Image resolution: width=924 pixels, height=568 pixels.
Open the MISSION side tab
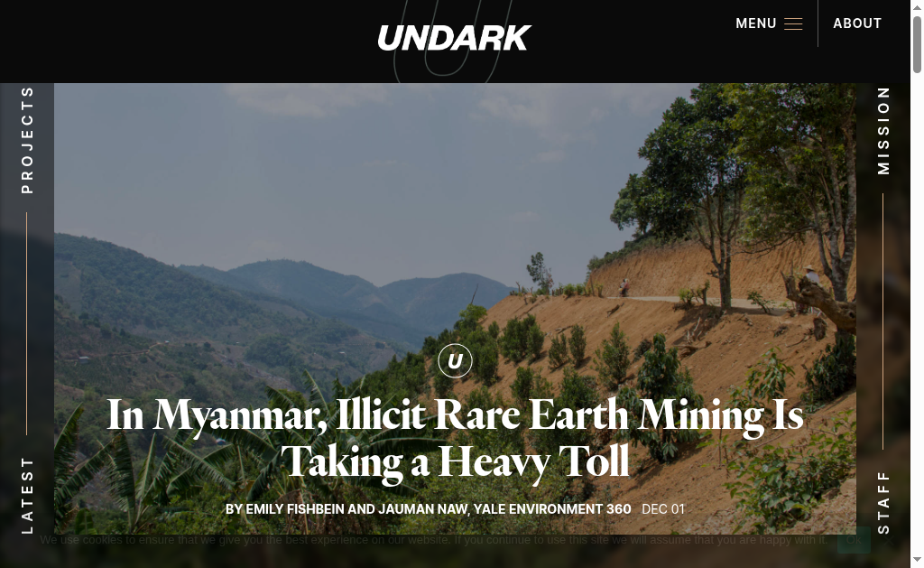click(882, 130)
